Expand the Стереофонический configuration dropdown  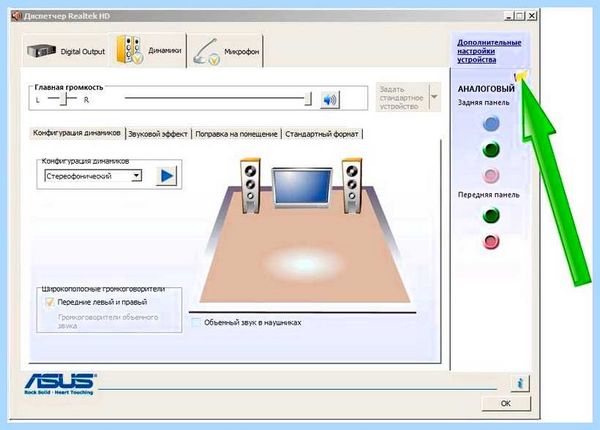click(136, 176)
